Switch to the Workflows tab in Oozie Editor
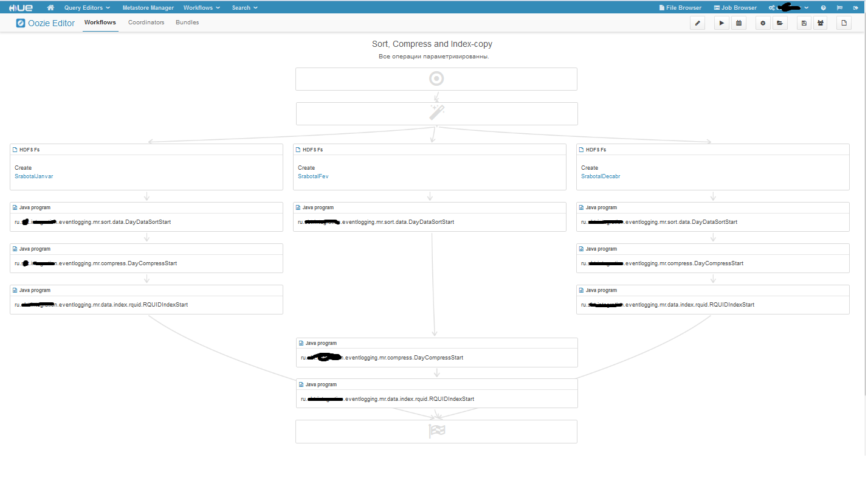 point(100,23)
